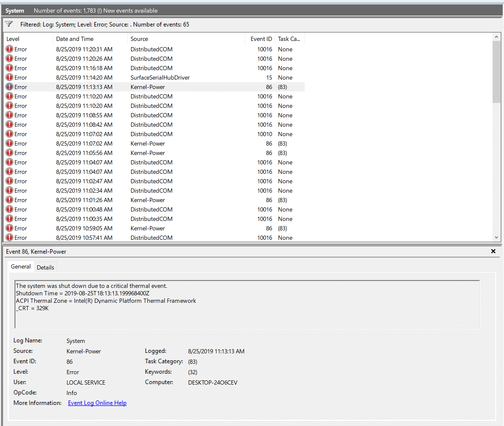Click error icon of 11:08:55 AM event
This screenshot has height=426, width=504.
[x=9, y=115]
